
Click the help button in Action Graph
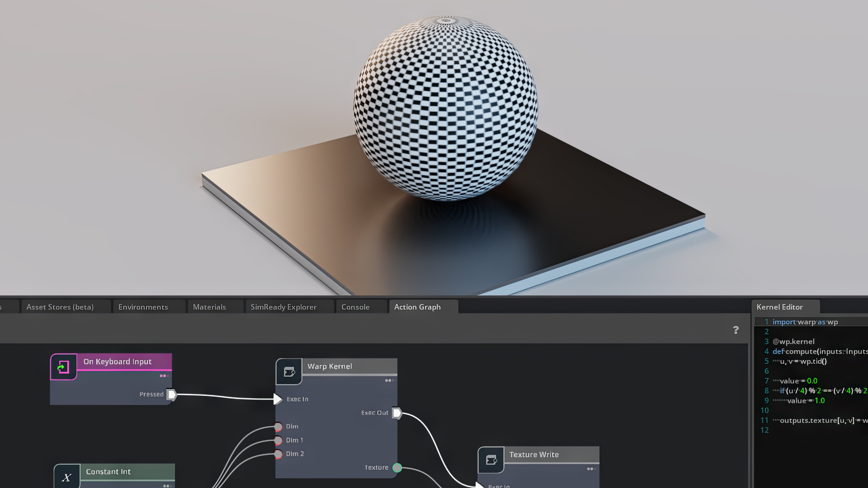coord(736,329)
